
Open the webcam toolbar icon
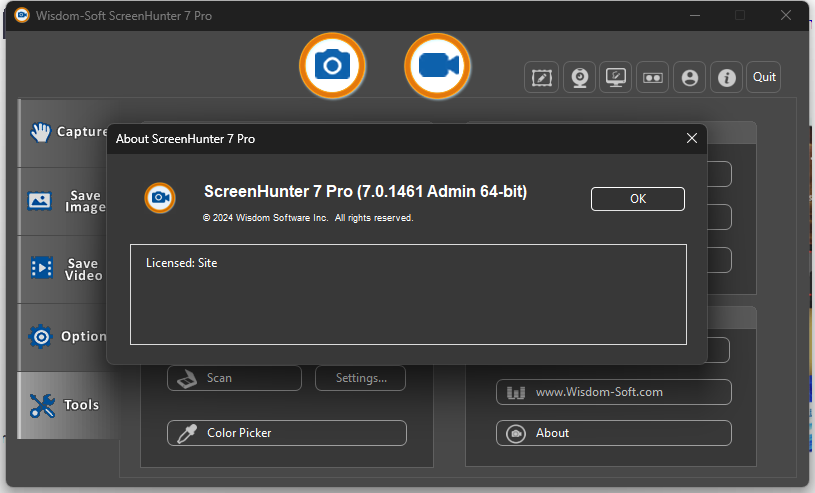point(579,77)
